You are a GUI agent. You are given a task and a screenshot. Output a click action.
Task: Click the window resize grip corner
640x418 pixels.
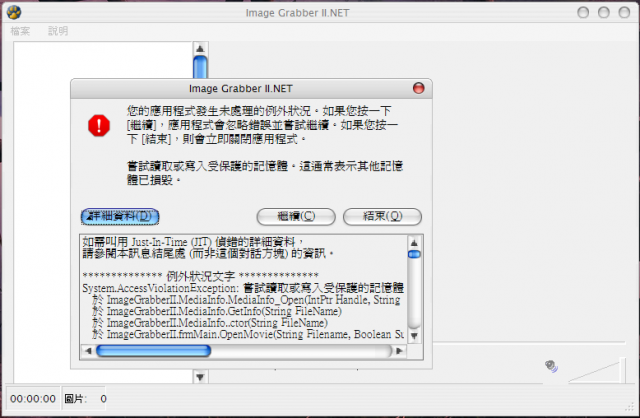pos(630,407)
